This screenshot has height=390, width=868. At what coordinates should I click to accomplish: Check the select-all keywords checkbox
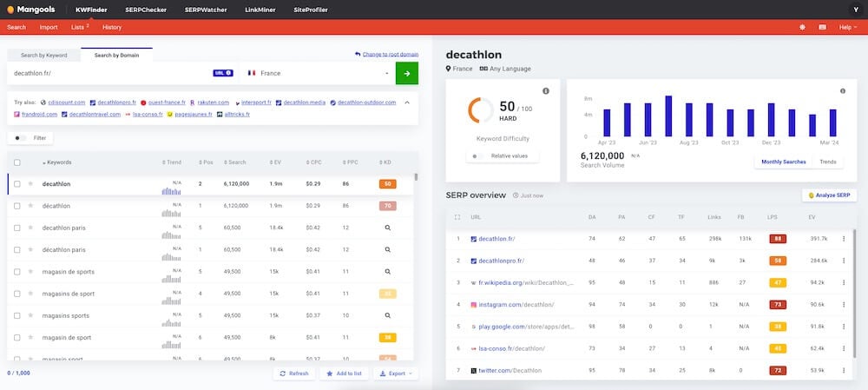tap(17, 162)
